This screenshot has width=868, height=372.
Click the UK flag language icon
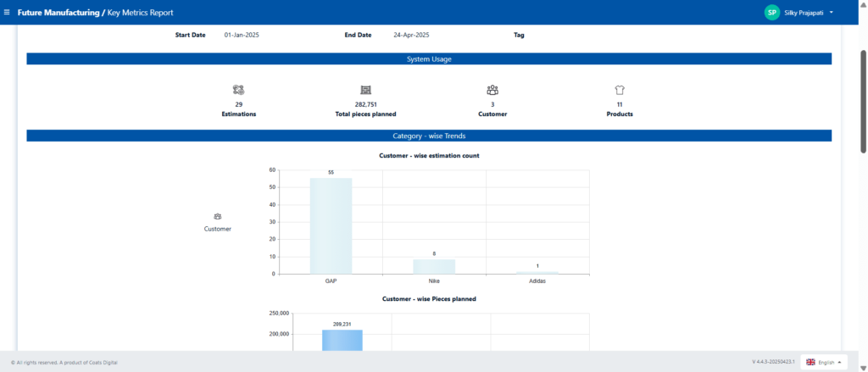pos(810,362)
